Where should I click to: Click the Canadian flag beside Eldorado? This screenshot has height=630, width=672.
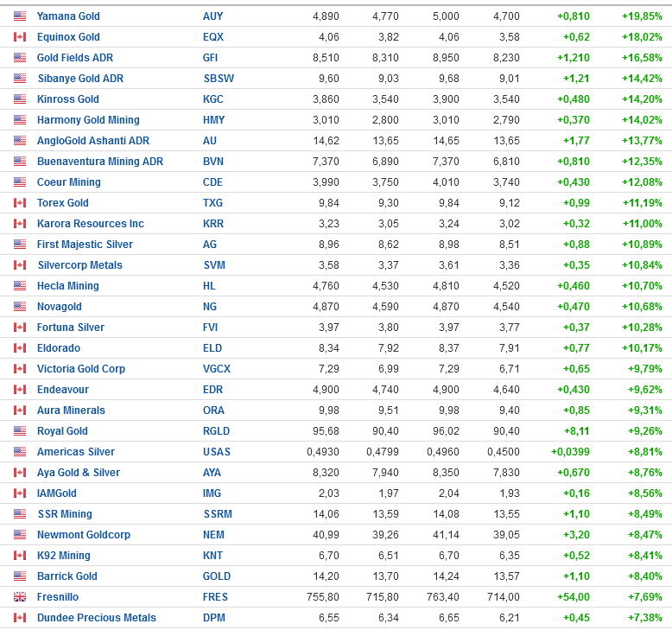pyautogui.click(x=20, y=347)
